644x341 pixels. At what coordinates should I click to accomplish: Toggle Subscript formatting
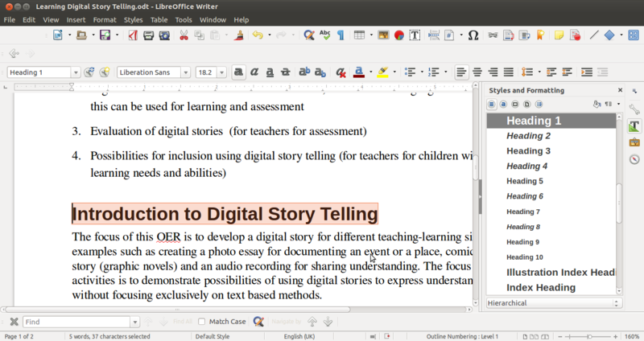click(320, 72)
